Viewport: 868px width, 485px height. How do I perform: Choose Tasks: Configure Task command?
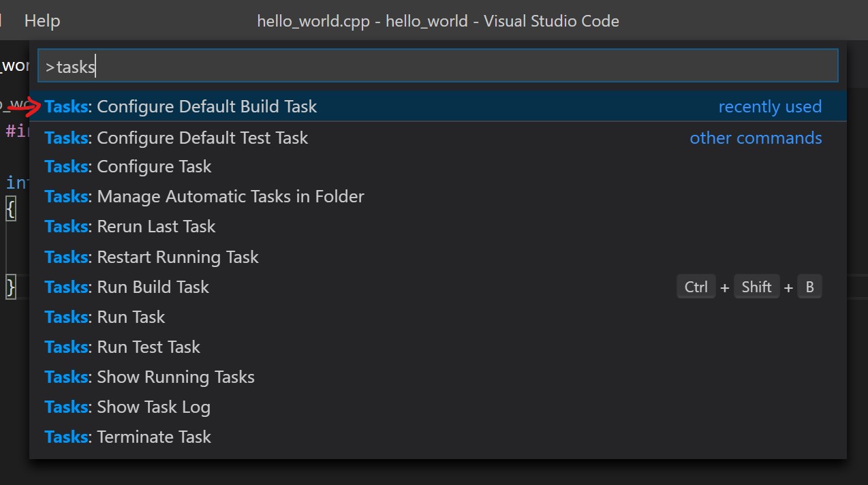click(128, 167)
